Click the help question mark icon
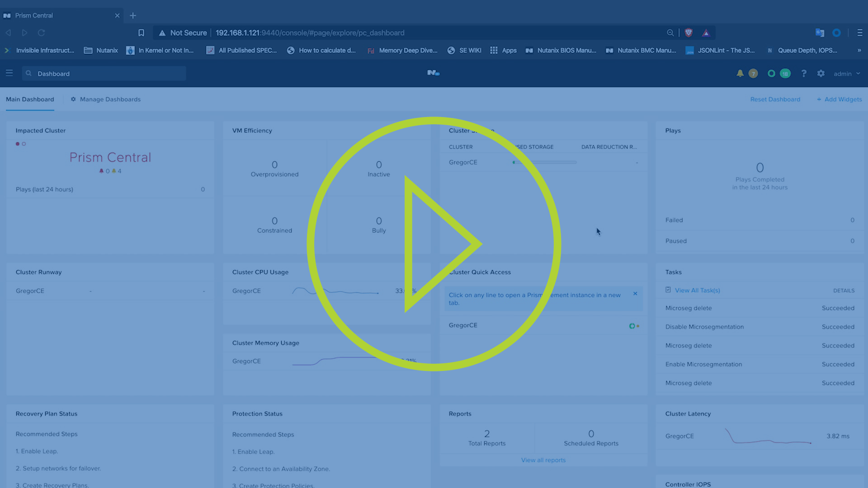Image resolution: width=868 pixels, height=488 pixels. 804,73
